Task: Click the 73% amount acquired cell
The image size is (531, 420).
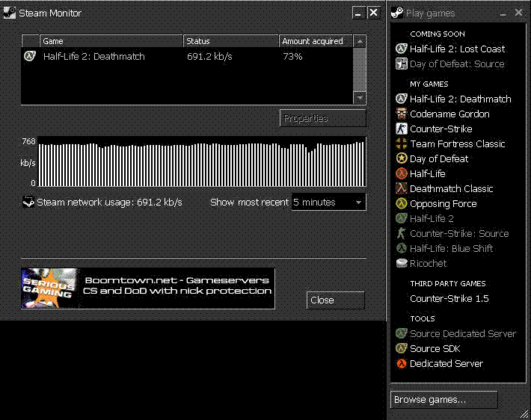Action: pyautogui.click(x=292, y=56)
